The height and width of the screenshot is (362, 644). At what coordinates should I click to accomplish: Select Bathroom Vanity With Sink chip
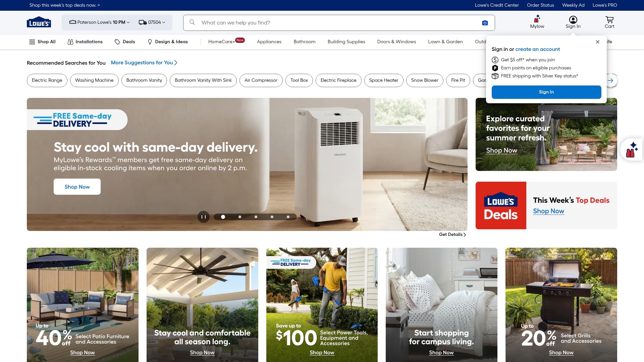(203, 80)
